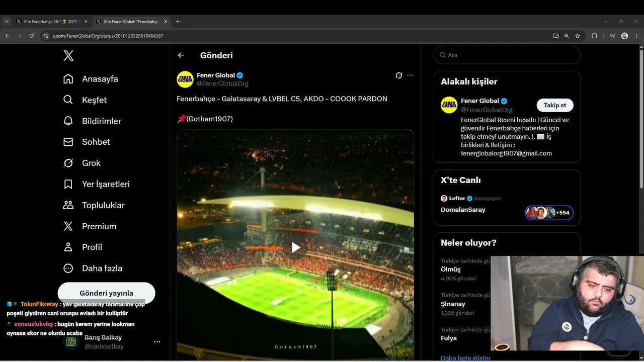Open account menu dots beside Barış Balkay
Image resolution: width=644 pixels, height=362 pixels.
click(157, 342)
